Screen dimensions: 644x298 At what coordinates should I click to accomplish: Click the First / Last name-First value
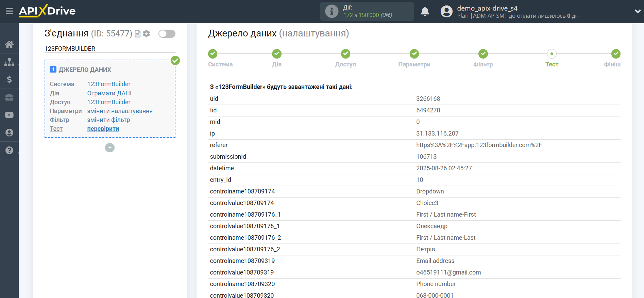[446, 215]
